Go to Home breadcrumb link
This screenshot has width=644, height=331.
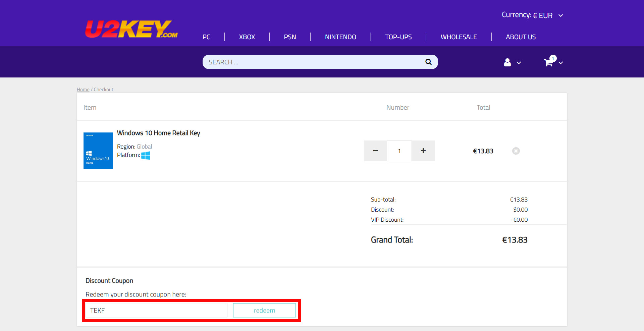[83, 90]
